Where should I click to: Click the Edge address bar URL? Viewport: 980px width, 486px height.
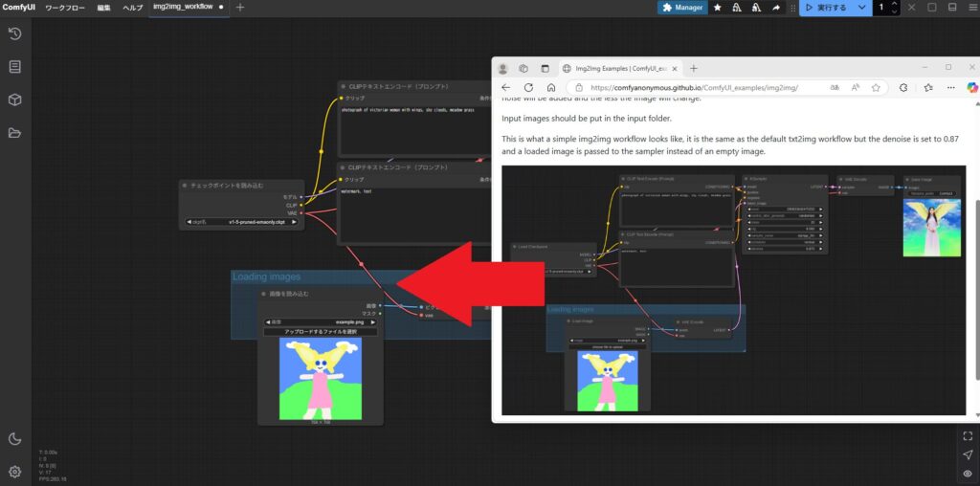(694, 88)
